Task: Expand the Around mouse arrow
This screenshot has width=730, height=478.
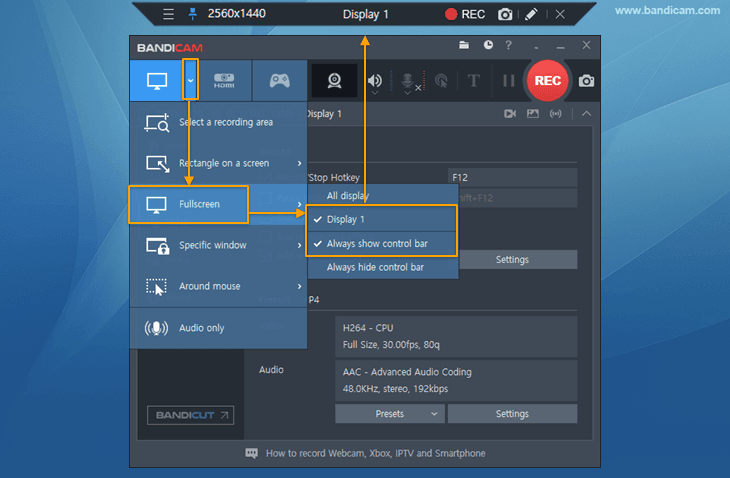Action: (x=299, y=286)
